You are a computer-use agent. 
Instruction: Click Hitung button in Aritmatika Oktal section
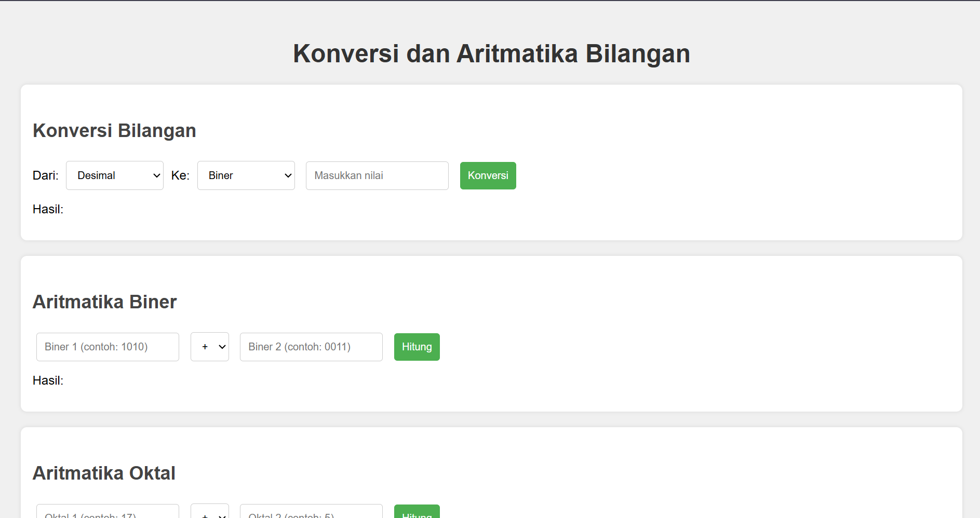(x=417, y=512)
